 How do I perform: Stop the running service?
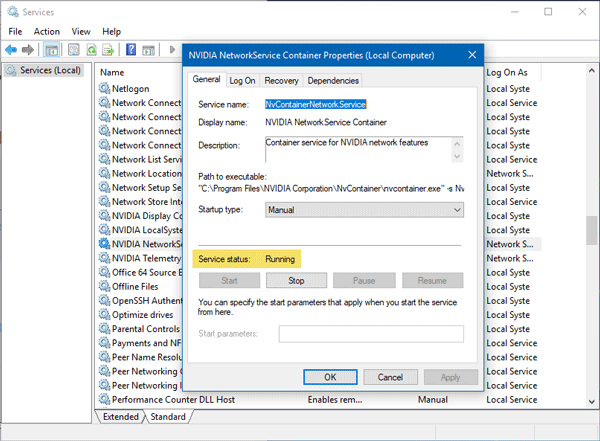296,281
